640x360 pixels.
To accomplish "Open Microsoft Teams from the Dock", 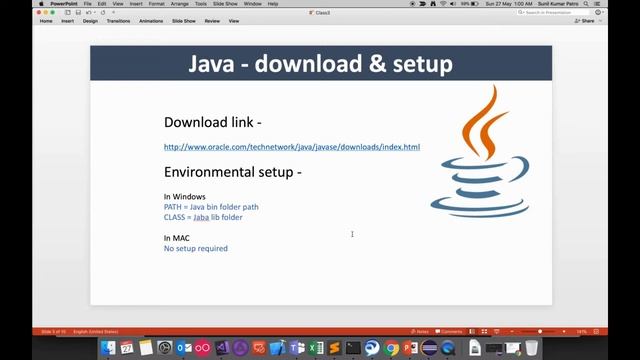I will pyautogui.click(x=297, y=348).
